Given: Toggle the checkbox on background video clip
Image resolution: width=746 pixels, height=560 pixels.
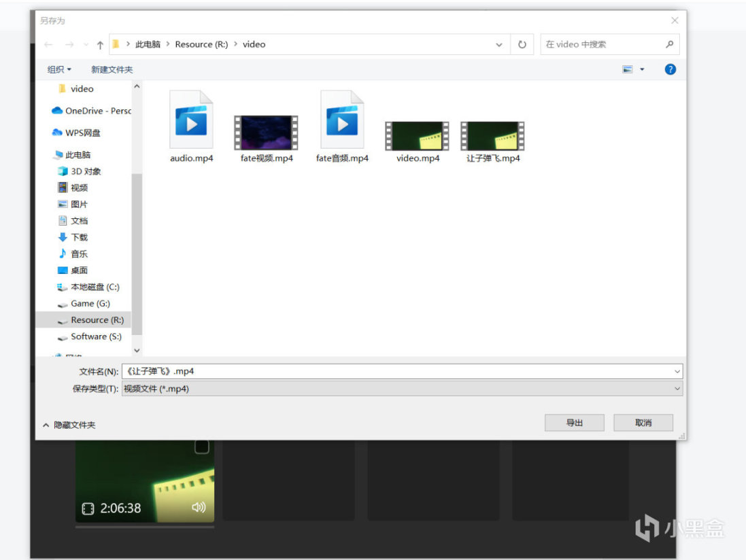Looking at the screenshot, I should 202,447.
